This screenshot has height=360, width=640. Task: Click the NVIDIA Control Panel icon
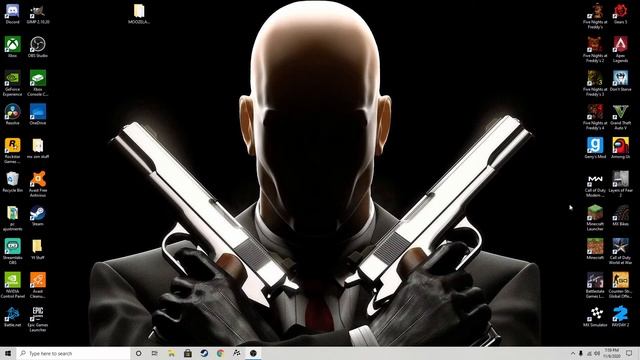pos(12,285)
